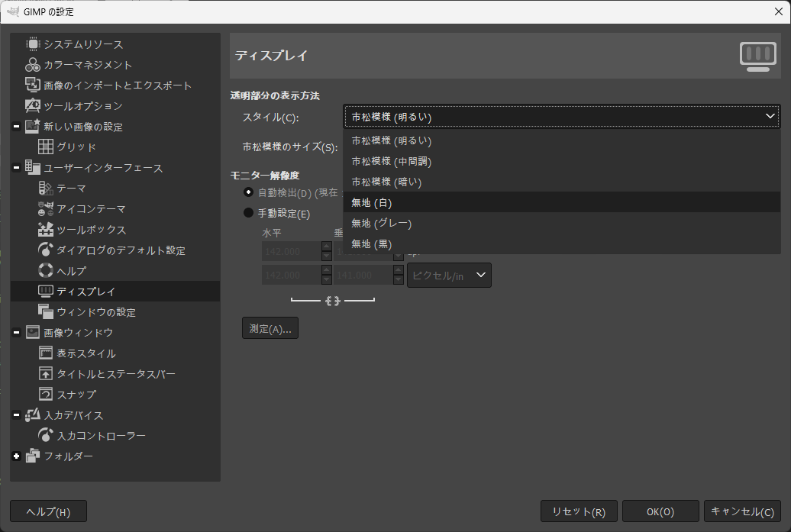791x532 pixels.
Task: Click the フォルダー folder icon
Action: tap(33, 456)
